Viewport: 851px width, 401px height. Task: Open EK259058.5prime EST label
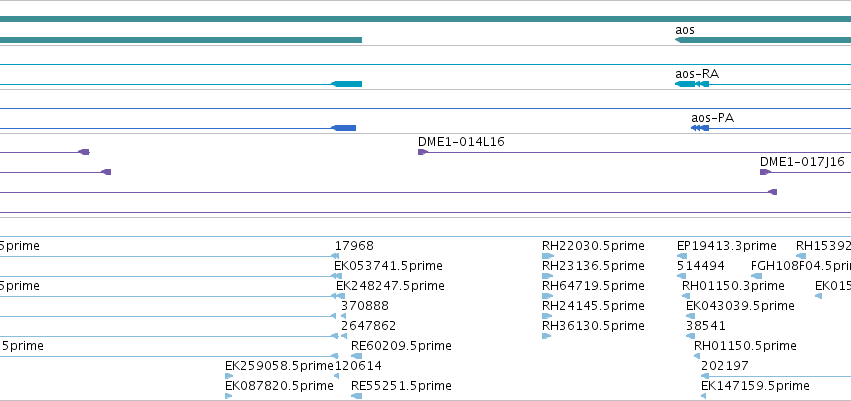coord(279,366)
